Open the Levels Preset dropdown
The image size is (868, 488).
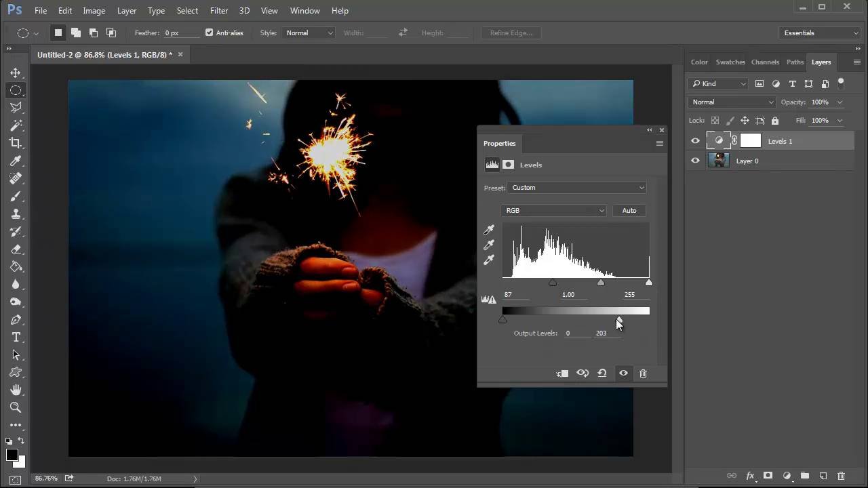pyautogui.click(x=577, y=188)
